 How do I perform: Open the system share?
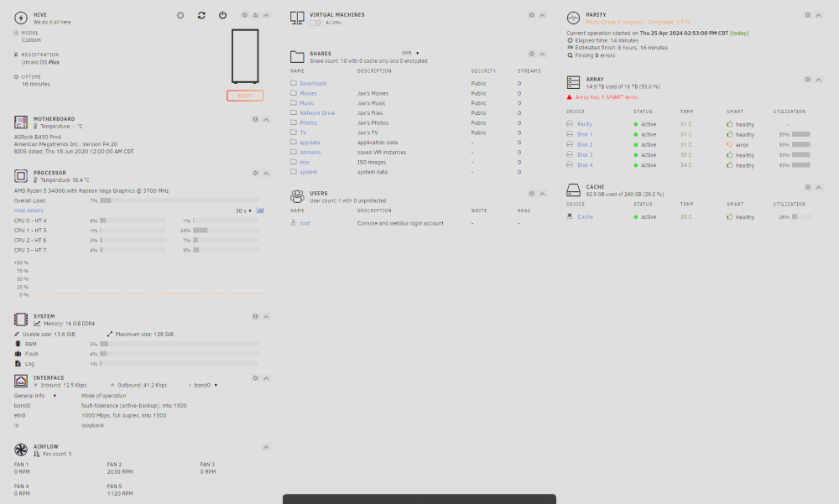(x=308, y=172)
